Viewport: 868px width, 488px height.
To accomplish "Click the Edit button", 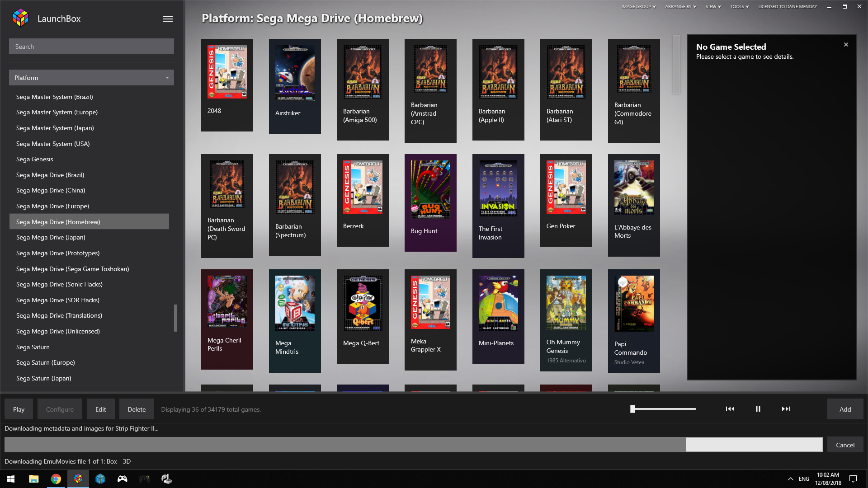I will pyautogui.click(x=100, y=409).
